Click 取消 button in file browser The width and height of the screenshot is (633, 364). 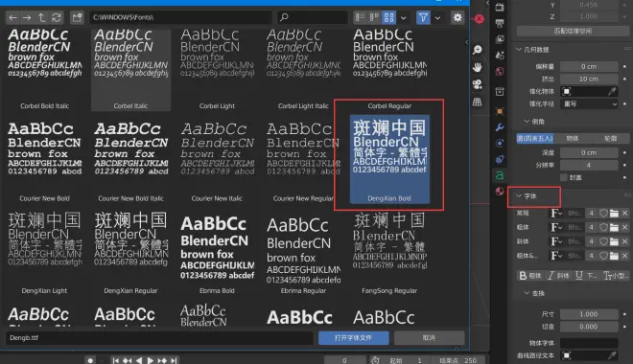tap(429, 338)
